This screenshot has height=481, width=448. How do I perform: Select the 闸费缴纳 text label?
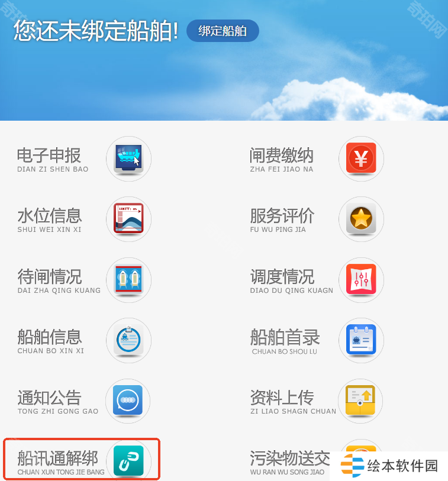click(x=282, y=155)
